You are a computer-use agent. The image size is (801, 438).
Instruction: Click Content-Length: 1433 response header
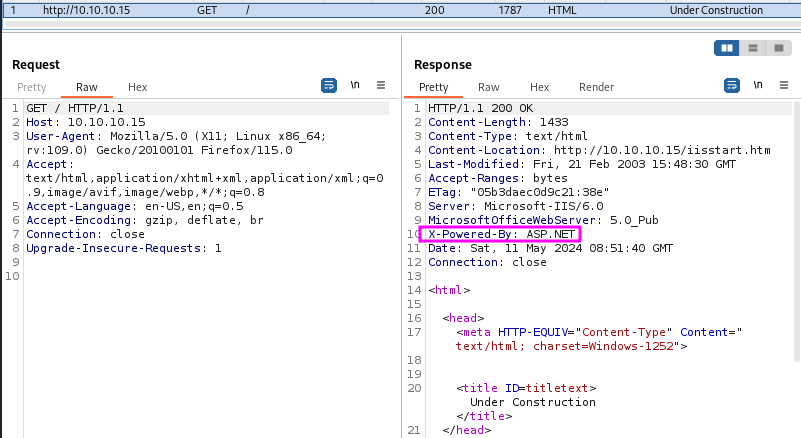[498, 122]
